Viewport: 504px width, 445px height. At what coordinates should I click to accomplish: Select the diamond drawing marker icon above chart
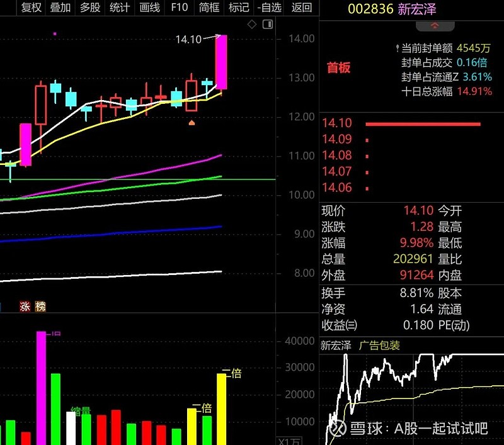point(251,23)
